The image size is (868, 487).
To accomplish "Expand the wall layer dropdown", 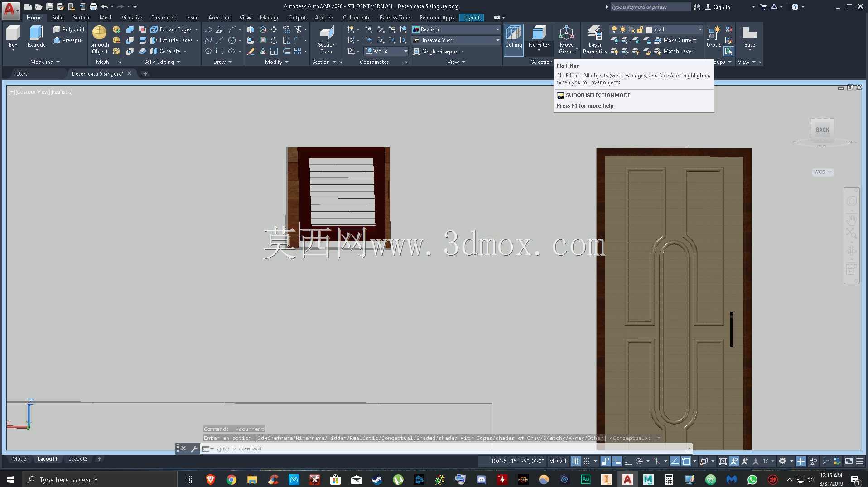I will [700, 29].
